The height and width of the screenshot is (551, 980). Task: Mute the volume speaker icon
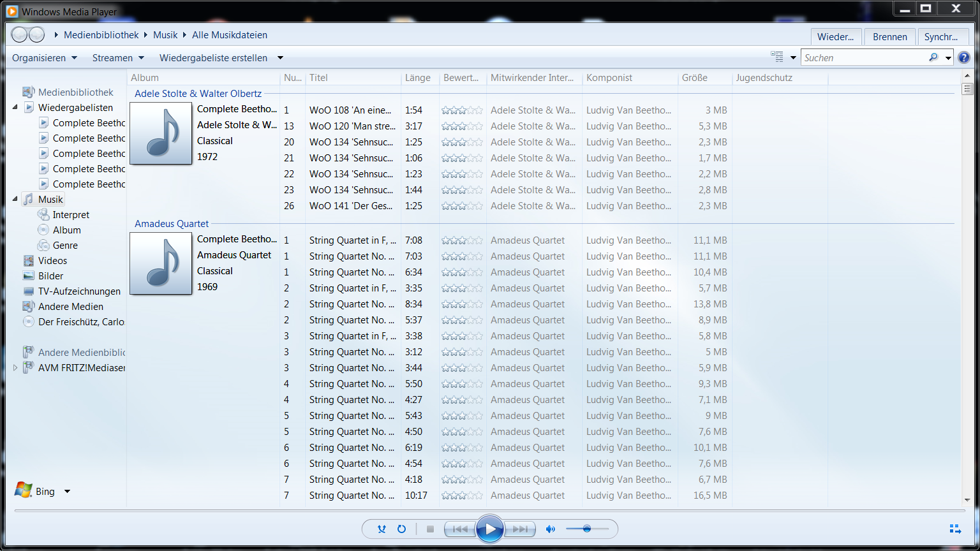tap(550, 529)
